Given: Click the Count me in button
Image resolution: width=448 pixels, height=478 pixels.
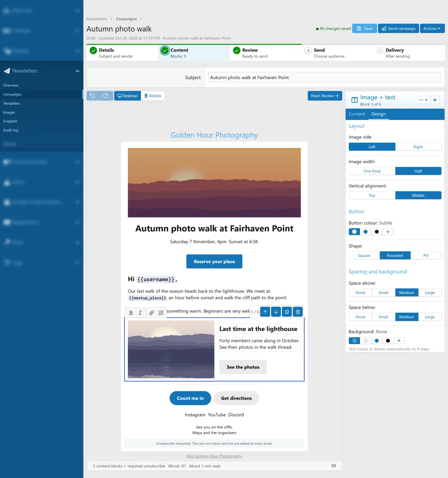Looking at the screenshot, I should click(190, 398).
